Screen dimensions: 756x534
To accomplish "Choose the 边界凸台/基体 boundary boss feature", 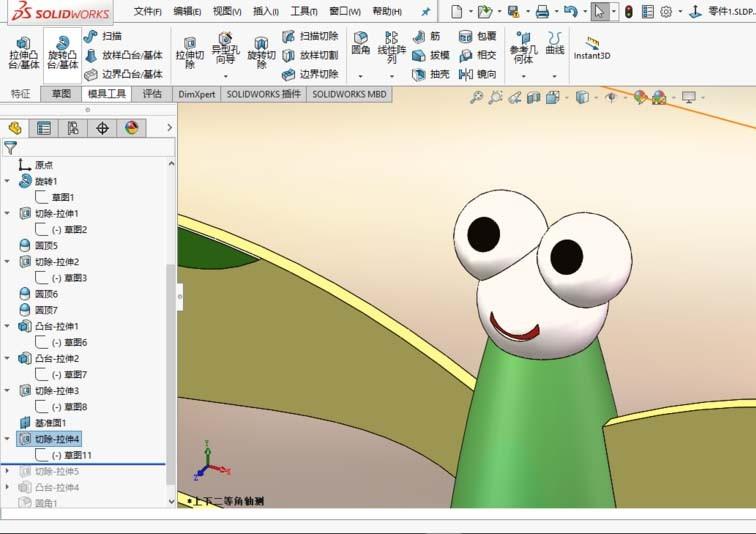I will (123, 74).
